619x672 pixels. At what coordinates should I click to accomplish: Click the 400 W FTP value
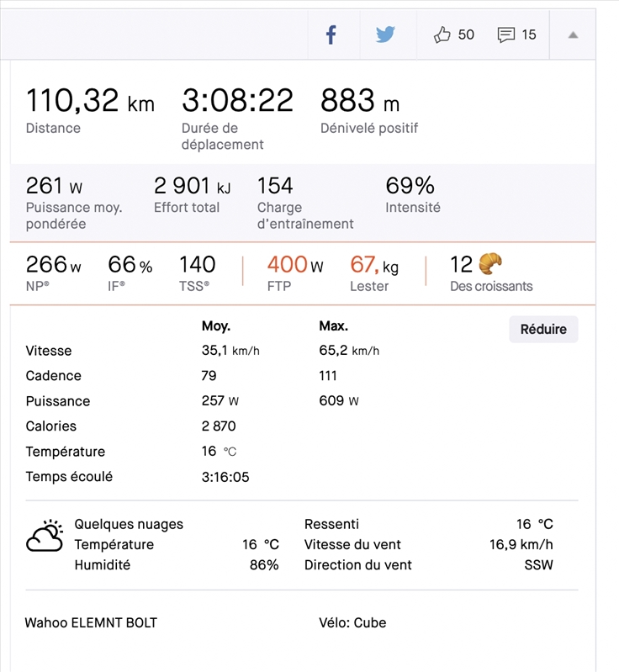[295, 264]
